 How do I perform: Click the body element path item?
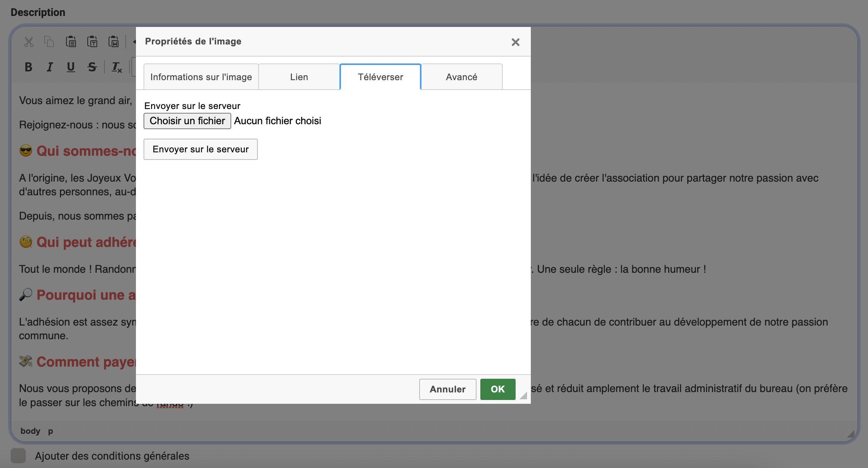pos(30,431)
